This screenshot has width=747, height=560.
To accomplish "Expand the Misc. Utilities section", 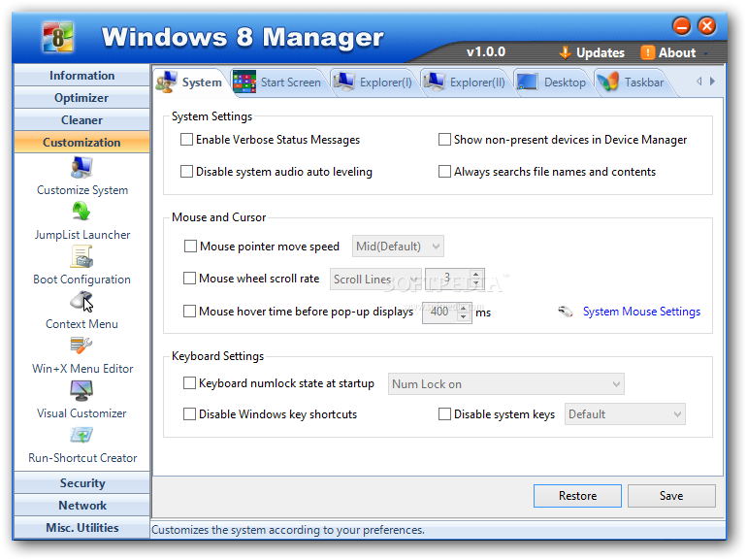I will point(81,528).
